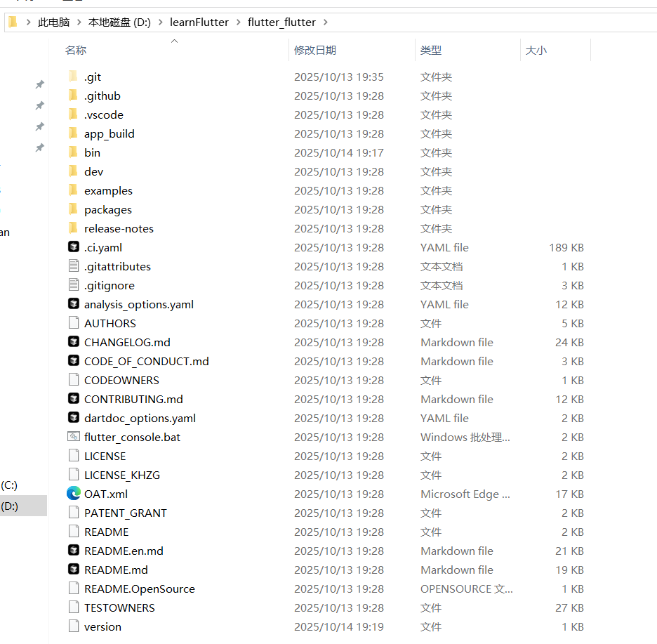Select file name README.OpenSource
The image size is (657, 644).
tap(140, 589)
